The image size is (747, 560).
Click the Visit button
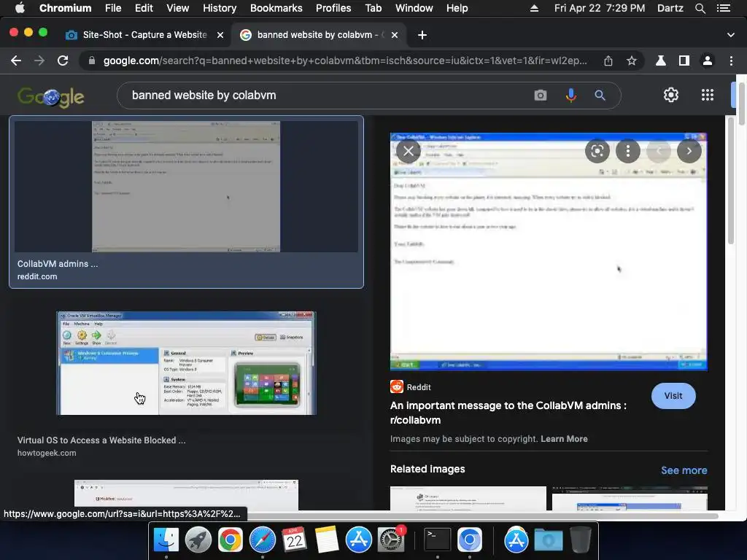coord(673,396)
